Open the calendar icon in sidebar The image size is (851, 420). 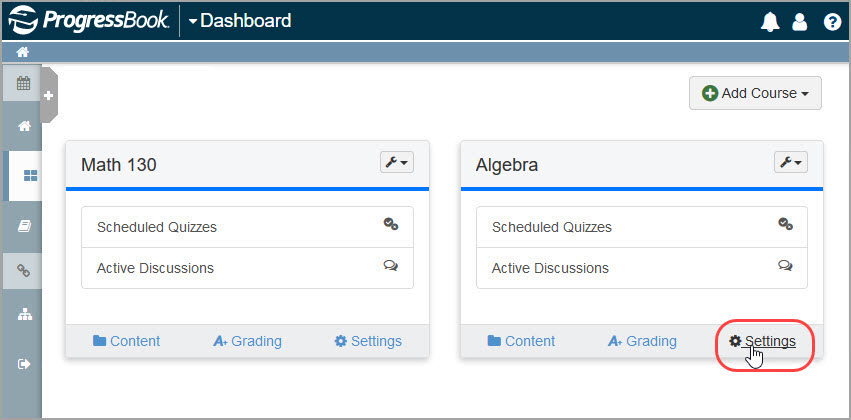point(23,84)
